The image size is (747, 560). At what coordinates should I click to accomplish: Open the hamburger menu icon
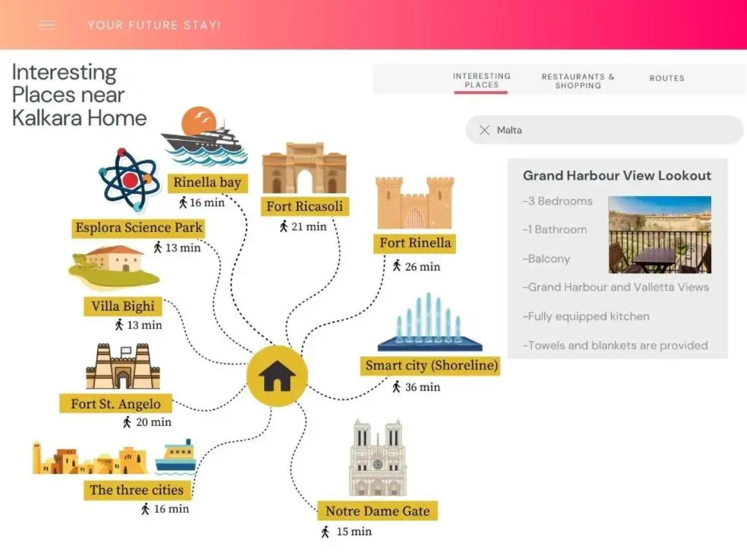[x=47, y=25]
